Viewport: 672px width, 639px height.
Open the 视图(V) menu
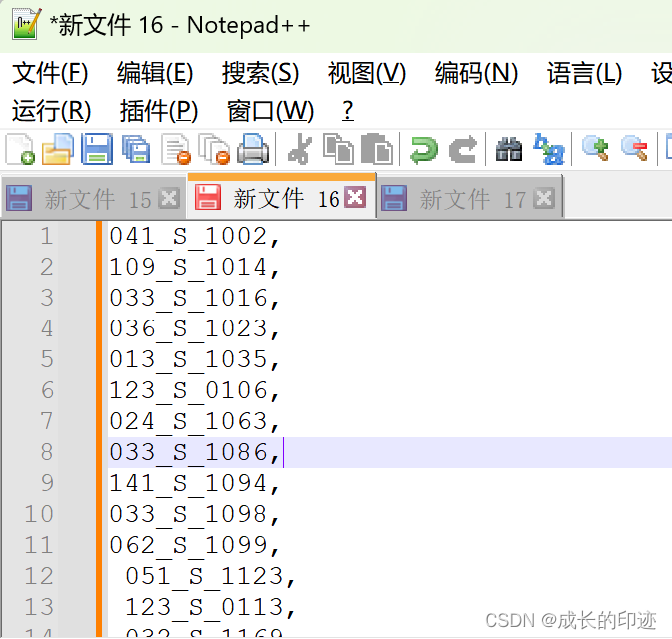point(366,73)
